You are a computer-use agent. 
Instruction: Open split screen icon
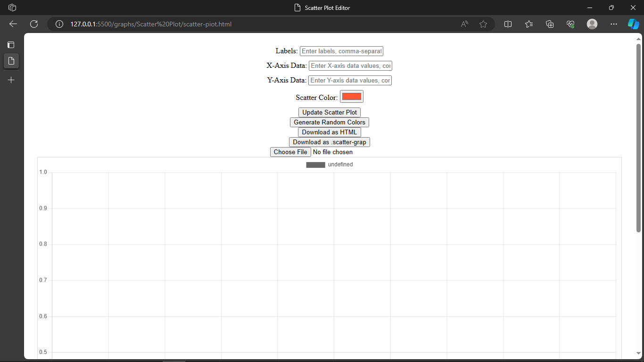(x=508, y=24)
